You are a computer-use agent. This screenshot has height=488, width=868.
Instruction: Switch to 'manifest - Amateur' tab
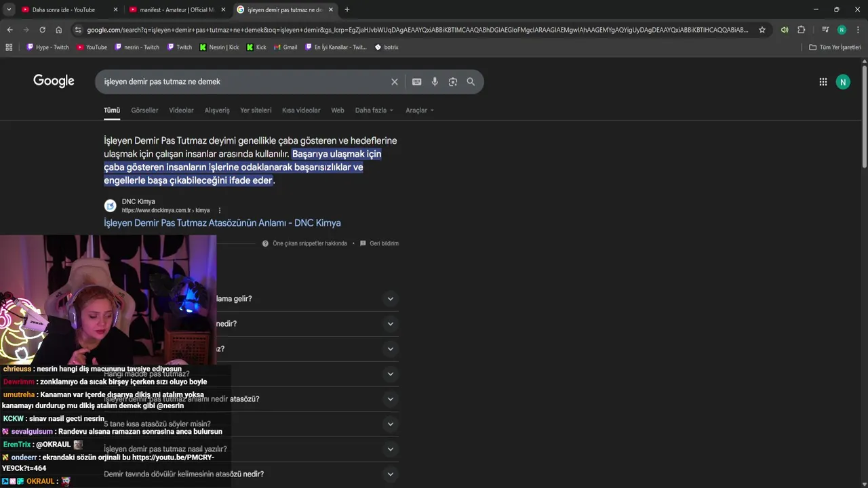coord(176,9)
